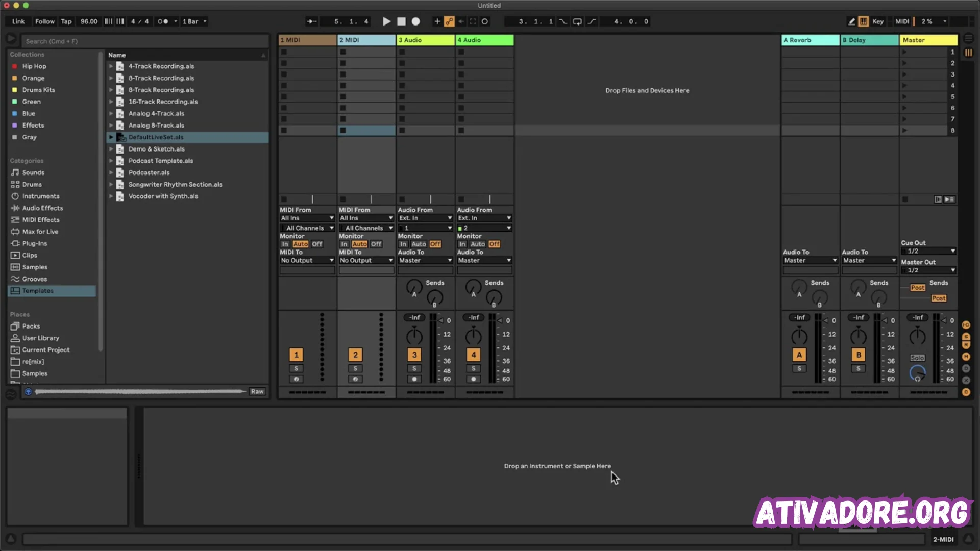
Task: Toggle the Raw preview button
Action: tap(257, 392)
